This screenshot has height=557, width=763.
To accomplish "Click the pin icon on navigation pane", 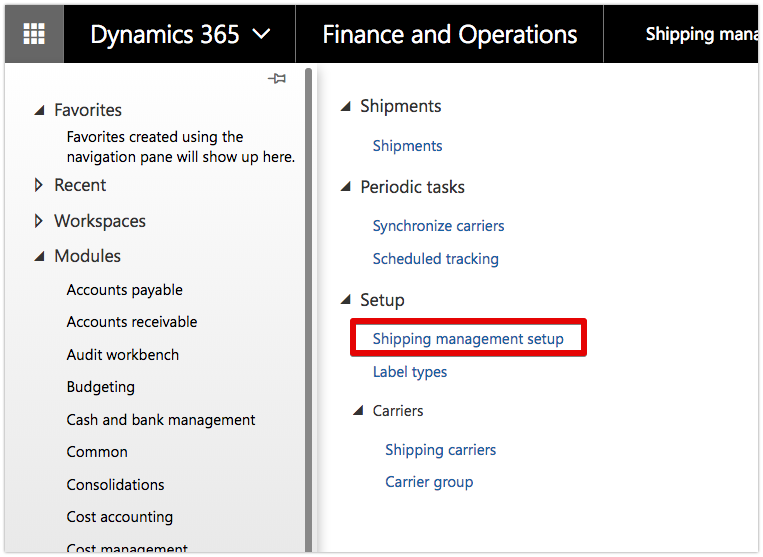I will coord(277,79).
